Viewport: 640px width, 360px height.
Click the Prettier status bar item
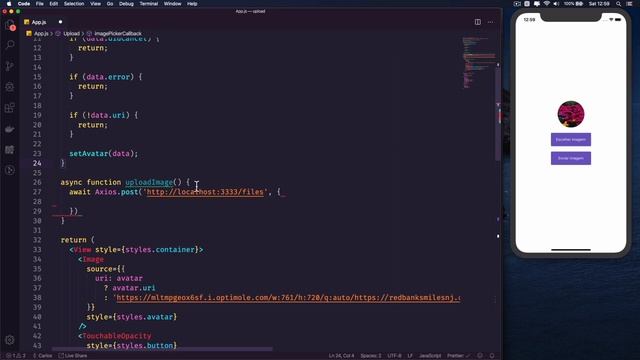(458, 356)
